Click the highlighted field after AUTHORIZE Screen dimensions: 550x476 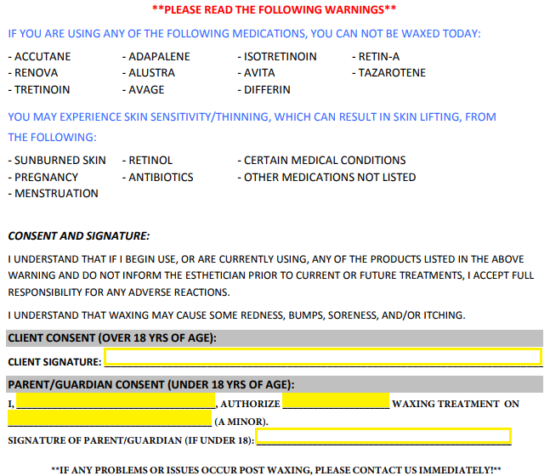tap(336, 401)
